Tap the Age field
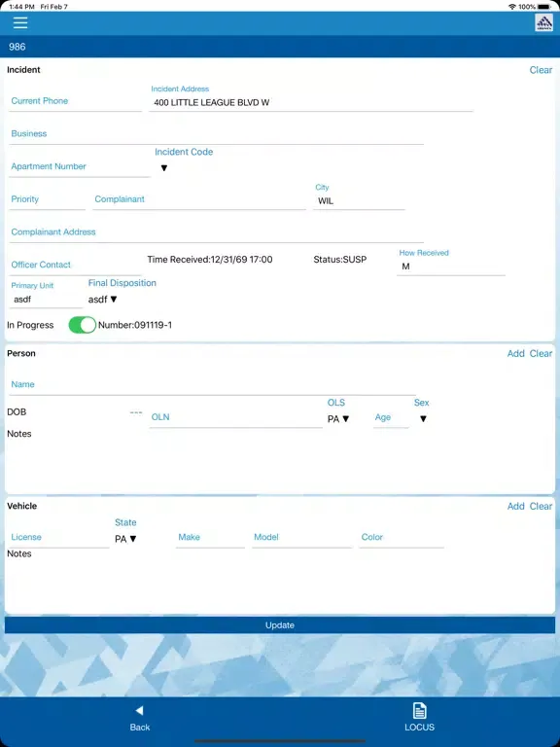 coord(391,417)
